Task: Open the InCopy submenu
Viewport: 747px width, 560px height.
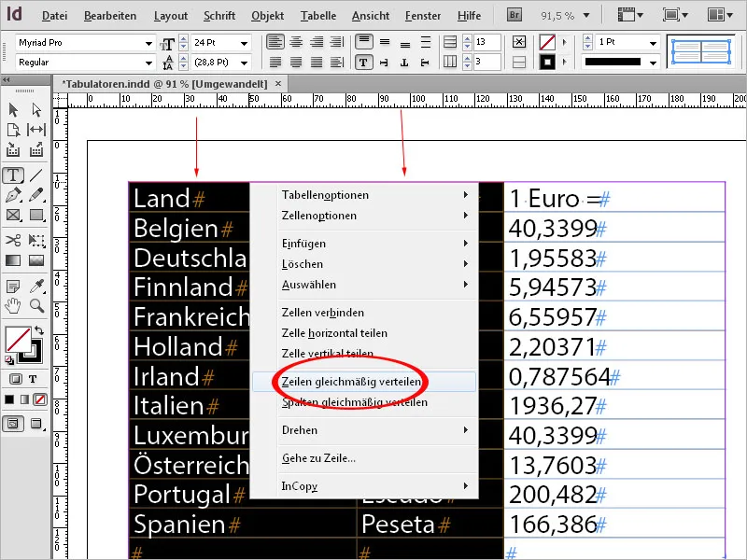Action: pyautogui.click(x=364, y=486)
